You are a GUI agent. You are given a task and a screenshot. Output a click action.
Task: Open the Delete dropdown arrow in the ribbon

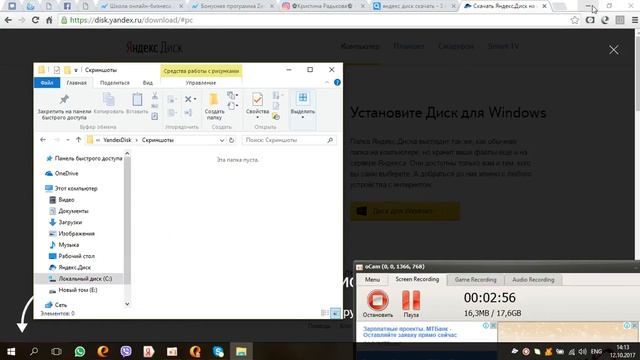tap(195, 99)
